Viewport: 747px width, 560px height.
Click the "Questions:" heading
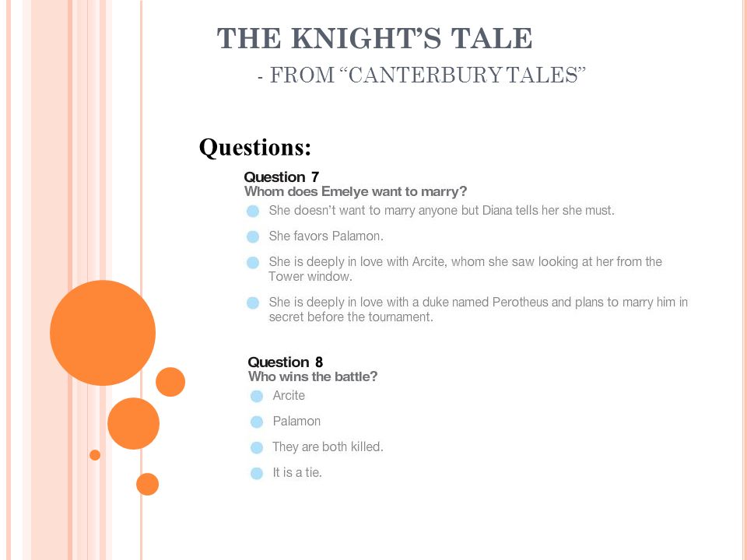[x=255, y=147]
